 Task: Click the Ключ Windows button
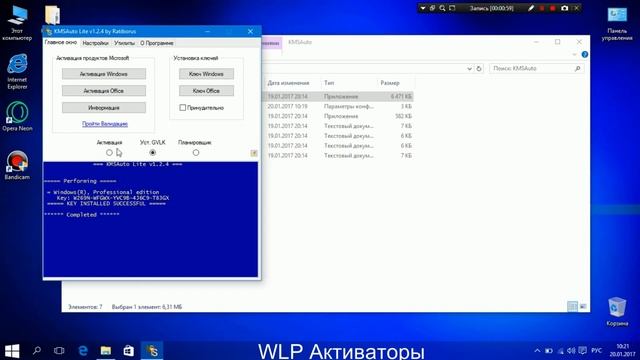coord(206,74)
